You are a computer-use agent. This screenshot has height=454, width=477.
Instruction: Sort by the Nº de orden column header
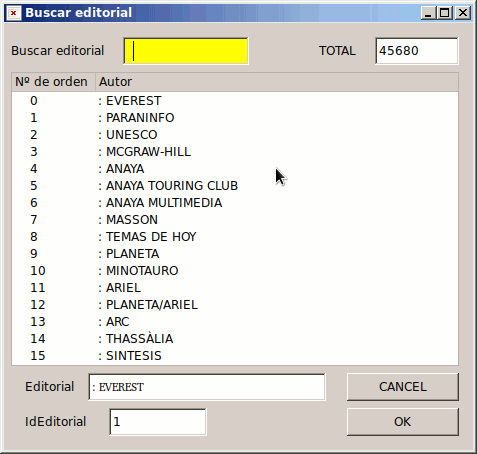[x=53, y=82]
